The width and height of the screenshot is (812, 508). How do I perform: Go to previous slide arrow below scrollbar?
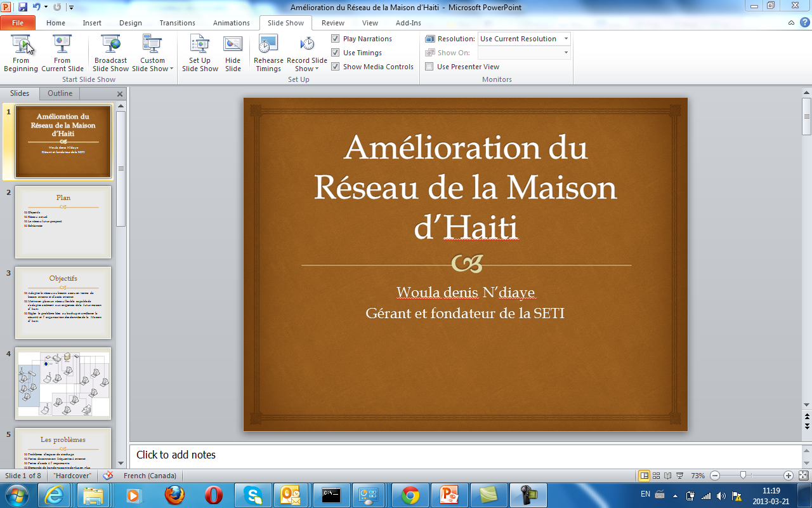(x=806, y=417)
